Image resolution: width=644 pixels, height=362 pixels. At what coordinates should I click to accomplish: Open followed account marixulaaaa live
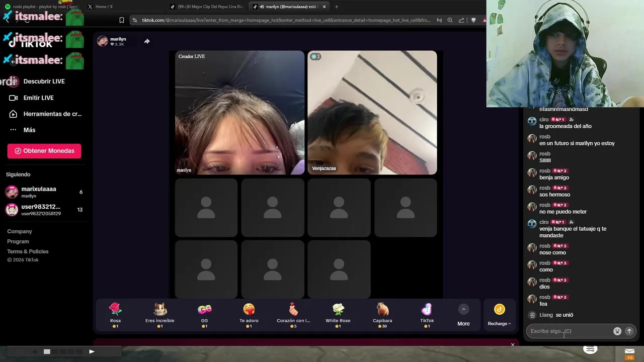click(44, 192)
